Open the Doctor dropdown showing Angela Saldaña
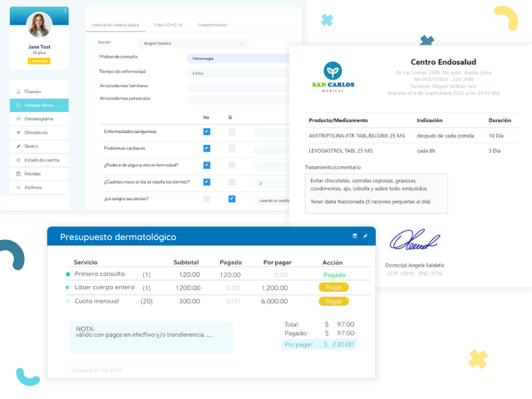This screenshot has height=399, width=532. pyautogui.click(x=193, y=43)
